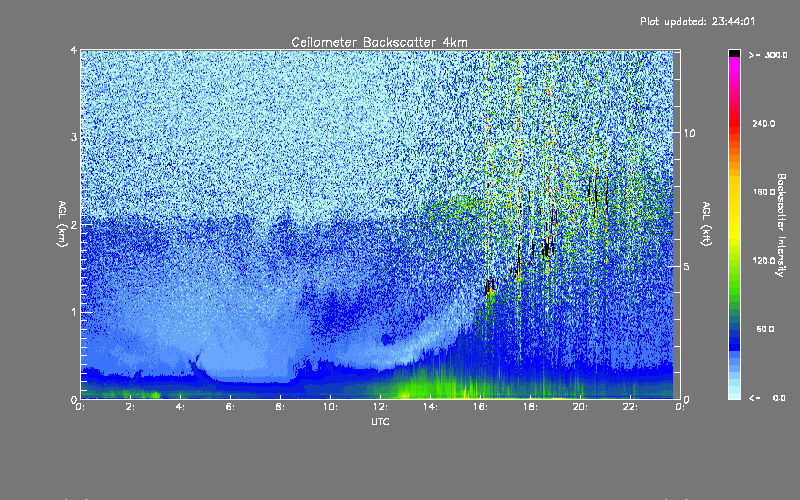Click the '>= 300.0' colorbar maximum label
Viewport: 800px width, 500px height.
(768, 55)
